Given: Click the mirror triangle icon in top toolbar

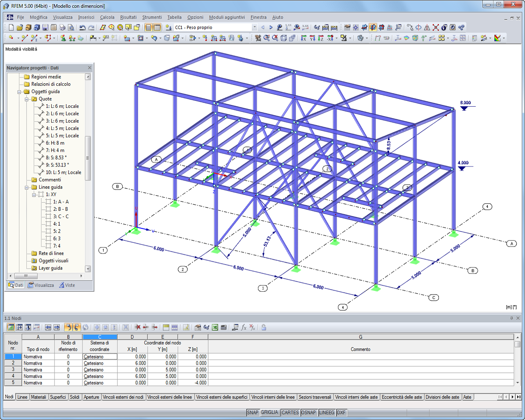Looking at the screenshot, I should (427, 27).
